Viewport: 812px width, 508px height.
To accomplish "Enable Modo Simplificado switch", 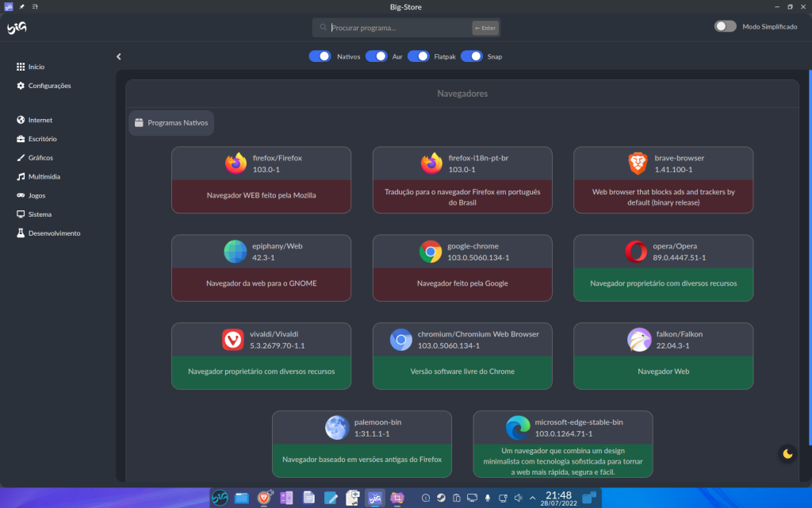I will click(725, 26).
